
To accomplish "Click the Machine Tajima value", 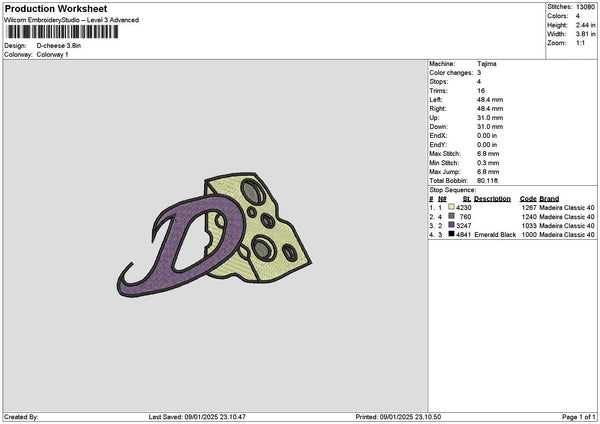I will 486,64.
